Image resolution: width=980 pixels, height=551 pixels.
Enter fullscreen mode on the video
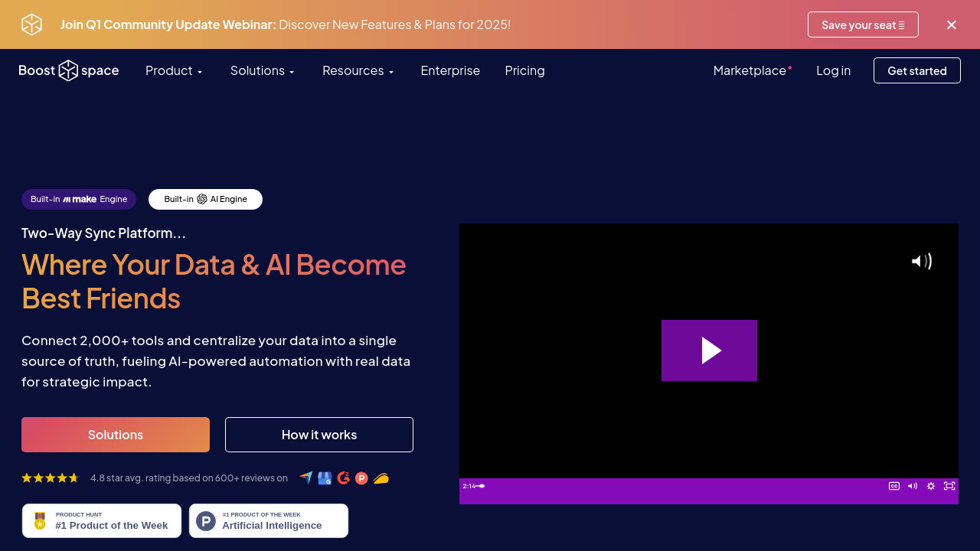point(949,486)
